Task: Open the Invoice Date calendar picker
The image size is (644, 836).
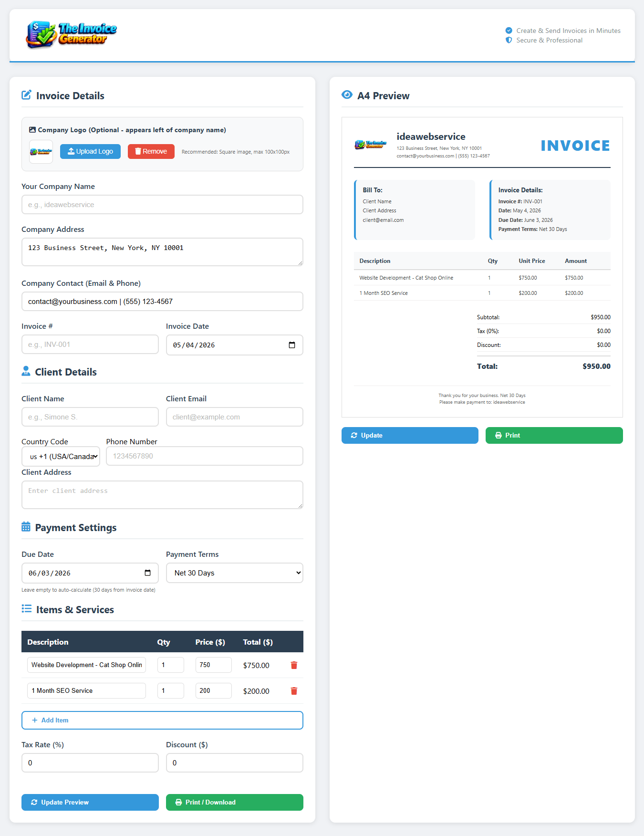Action: point(292,345)
